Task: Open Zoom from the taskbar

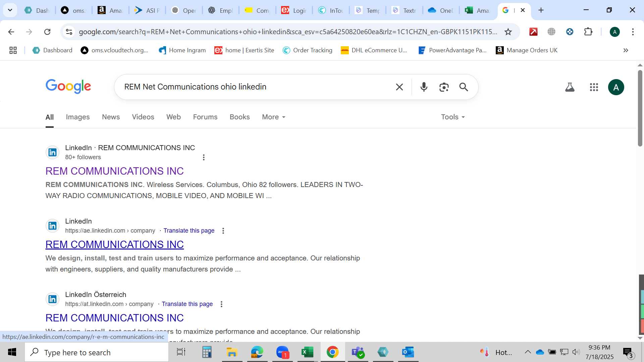Action: (282, 352)
